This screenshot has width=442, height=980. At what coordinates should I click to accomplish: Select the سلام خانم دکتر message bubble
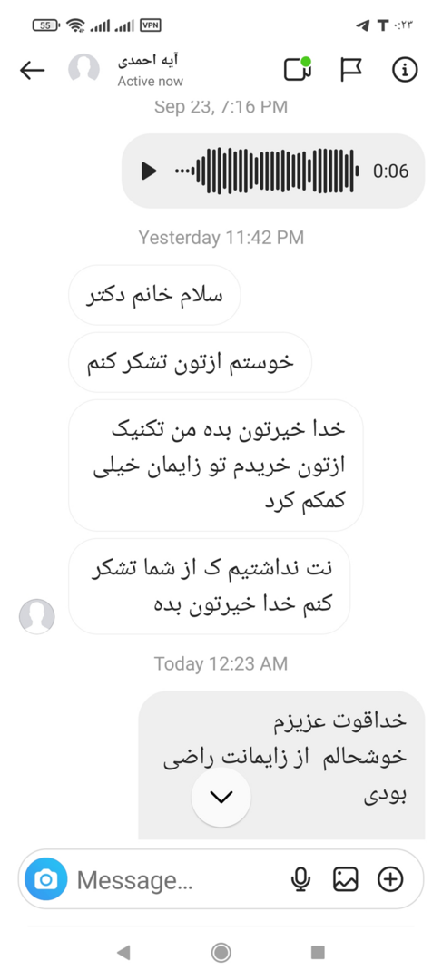(x=154, y=295)
